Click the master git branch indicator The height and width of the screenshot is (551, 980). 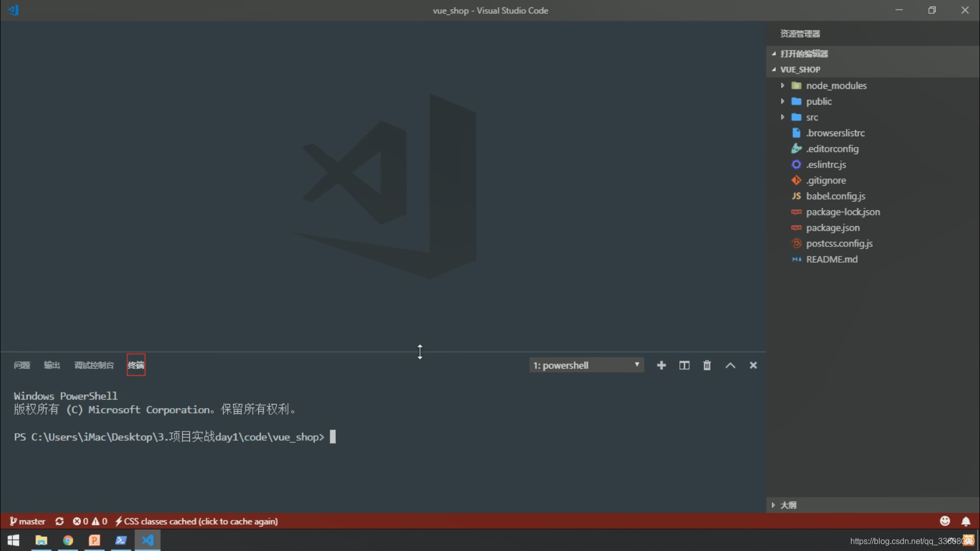pos(28,521)
